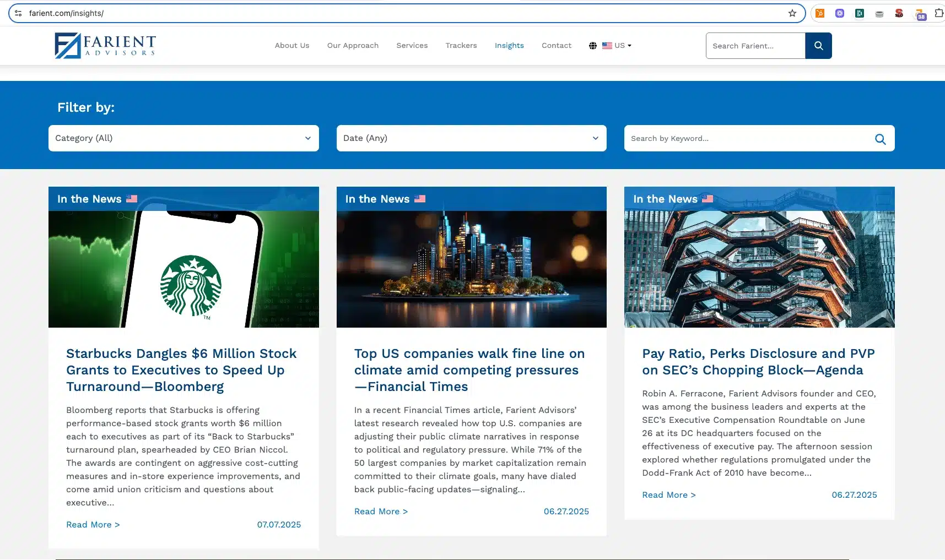Click the purple circular extension icon
The width and height of the screenshot is (945, 560).
click(x=840, y=13)
